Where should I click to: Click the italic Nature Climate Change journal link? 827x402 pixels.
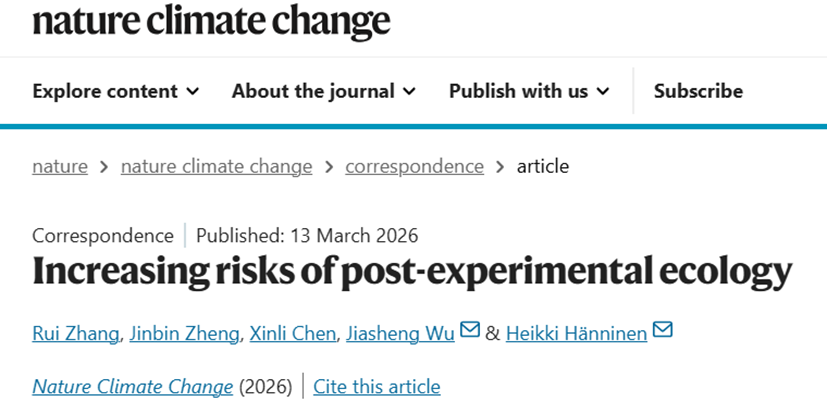click(133, 386)
